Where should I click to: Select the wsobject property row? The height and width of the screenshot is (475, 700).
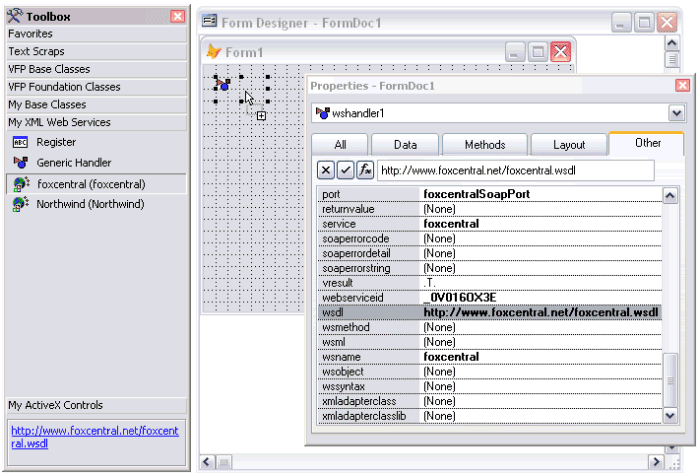pyautogui.click(x=489, y=371)
